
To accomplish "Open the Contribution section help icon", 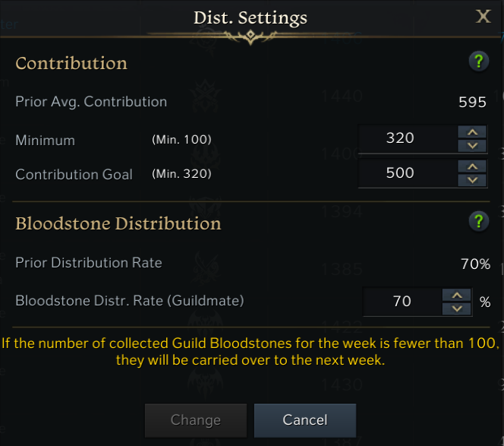I will point(479,61).
